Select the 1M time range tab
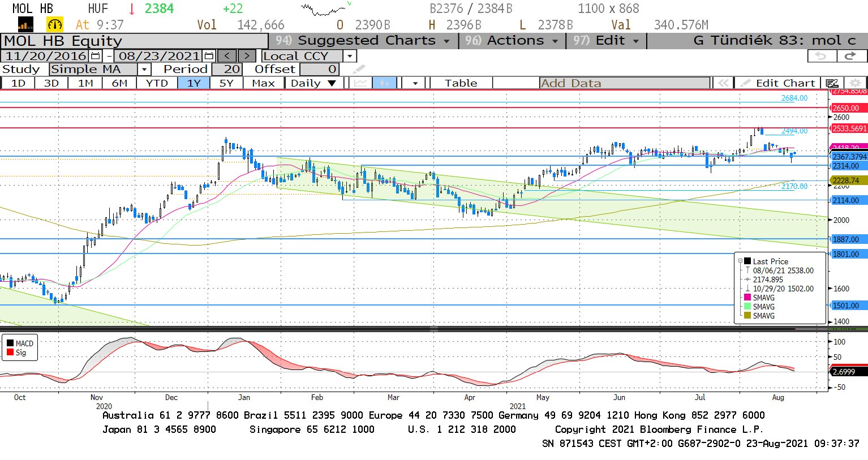This screenshot has height=460, width=868. pos(85,83)
